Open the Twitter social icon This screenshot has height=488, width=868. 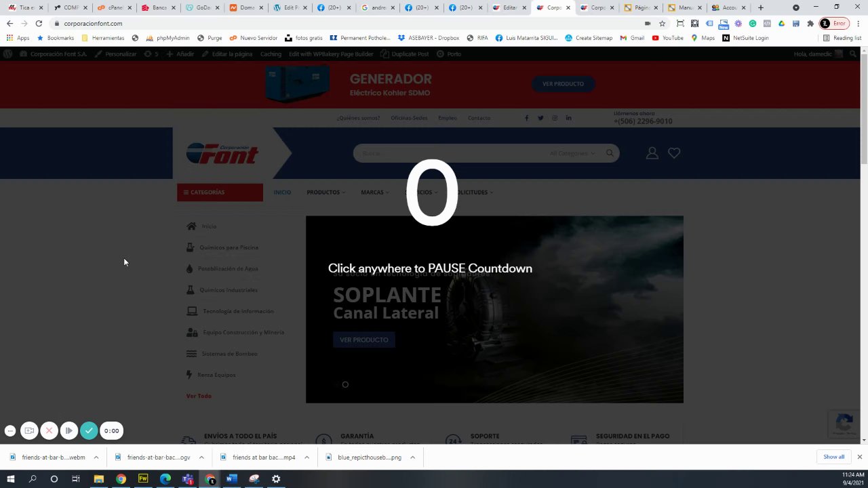(540, 118)
